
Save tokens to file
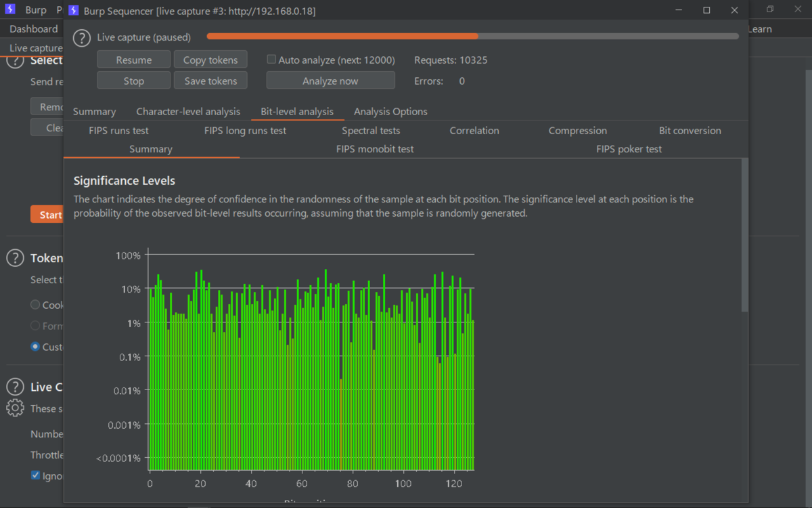210,81
